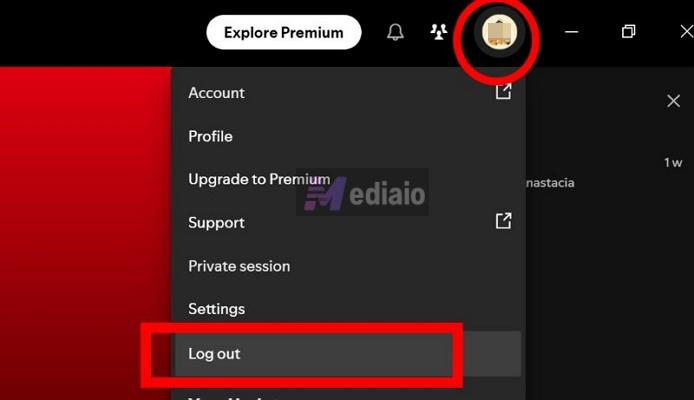Close the right side panel

coord(674,101)
